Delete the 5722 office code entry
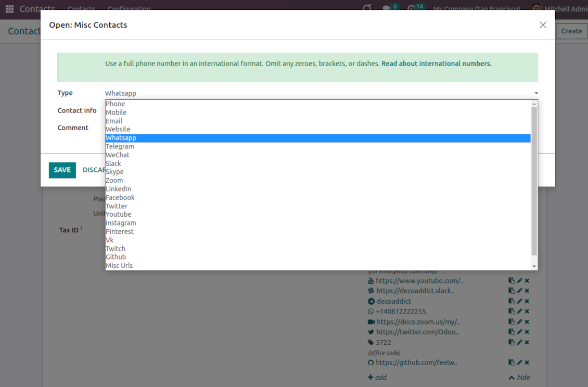 pos(527,342)
